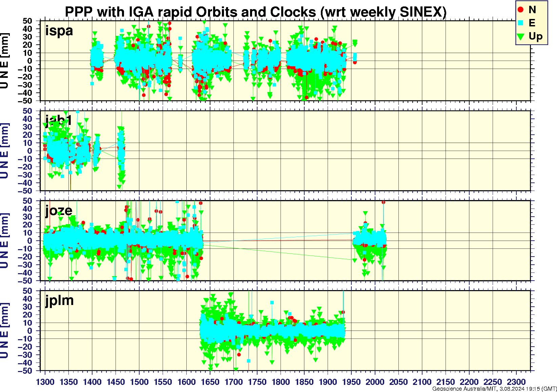Screen dimensions: 557x392
Task: Click x-axis label 2150
Action: (445, 382)
